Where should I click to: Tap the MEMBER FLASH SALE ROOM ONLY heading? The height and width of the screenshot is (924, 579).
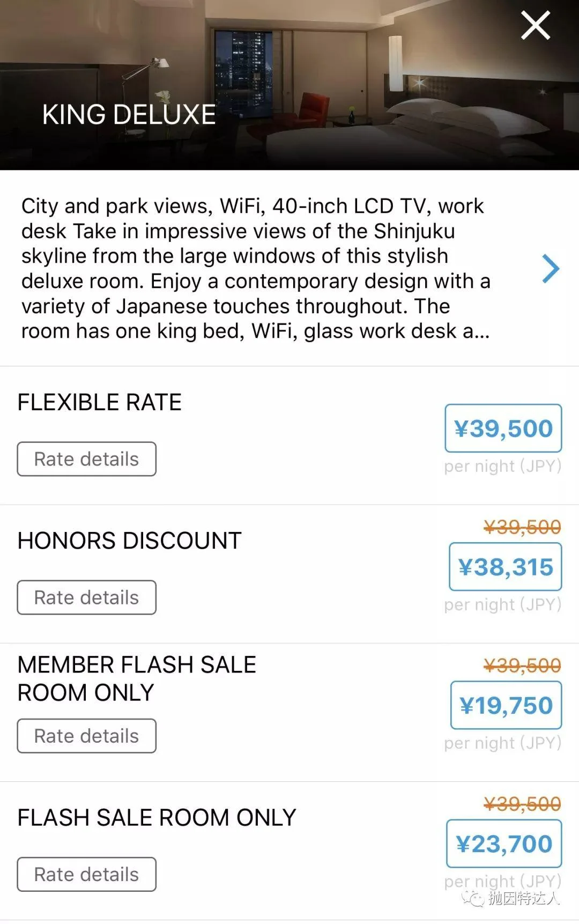pos(137,678)
